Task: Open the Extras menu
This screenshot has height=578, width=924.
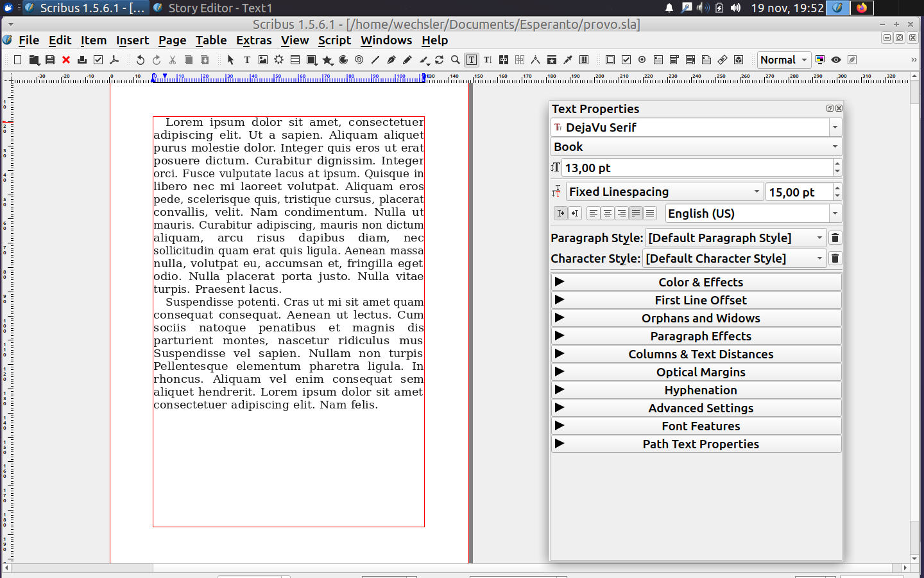Action: [x=253, y=40]
